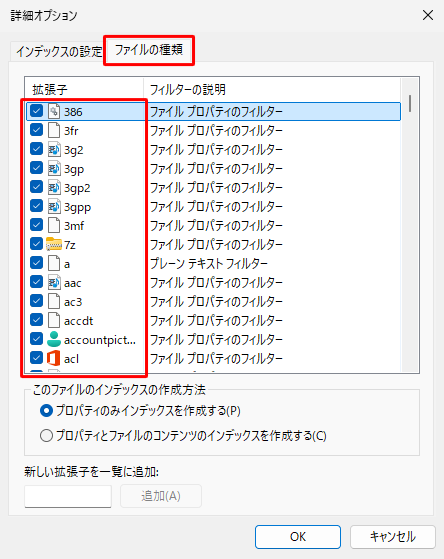Click the 386 file type icon
The width and height of the screenshot is (444, 559).
[54, 112]
